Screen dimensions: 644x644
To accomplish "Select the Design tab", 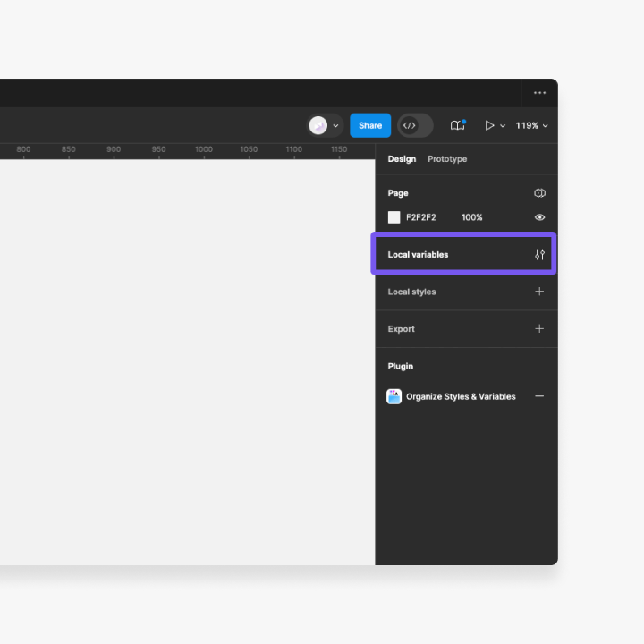I will point(402,159).
